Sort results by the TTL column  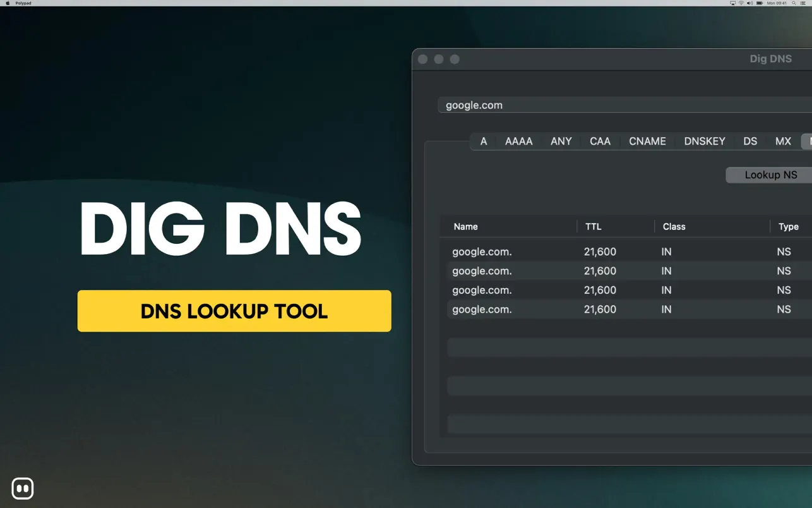pos(593,226)
